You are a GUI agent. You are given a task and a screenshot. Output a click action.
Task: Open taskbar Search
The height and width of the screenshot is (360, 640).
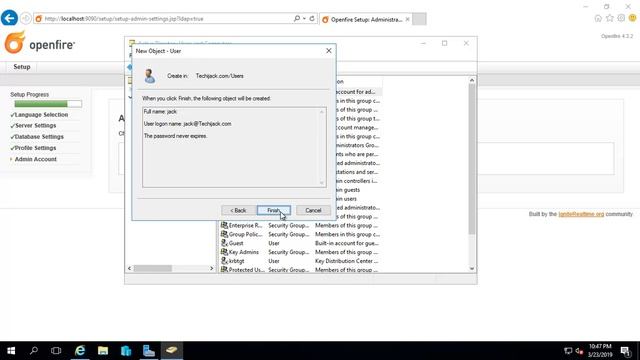tap(34, 351)
